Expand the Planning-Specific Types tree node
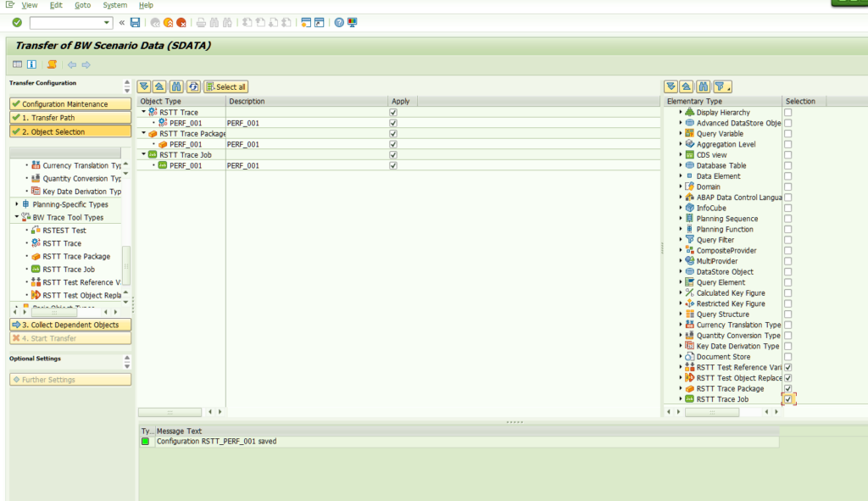Screen dimensions: 868x501 pos(18,204)
